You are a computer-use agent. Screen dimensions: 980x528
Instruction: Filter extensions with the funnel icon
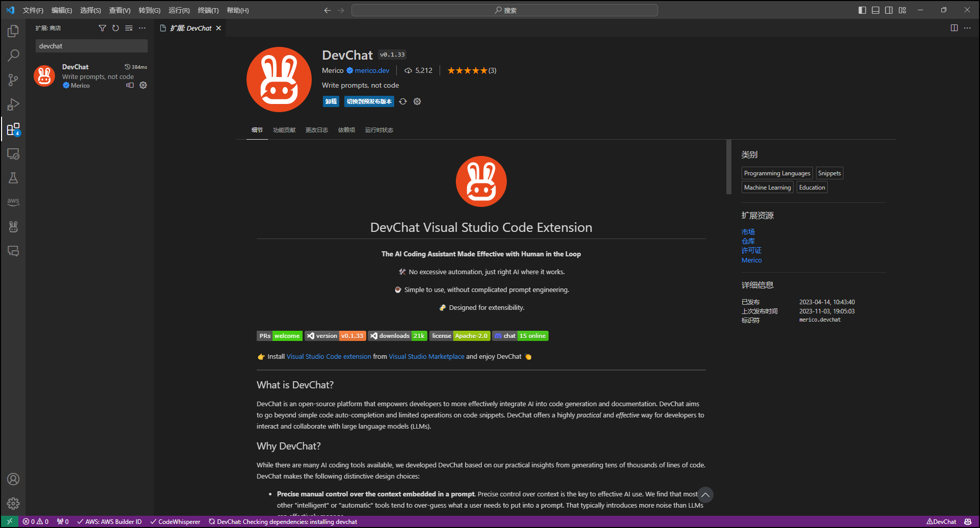pos(102,28)
